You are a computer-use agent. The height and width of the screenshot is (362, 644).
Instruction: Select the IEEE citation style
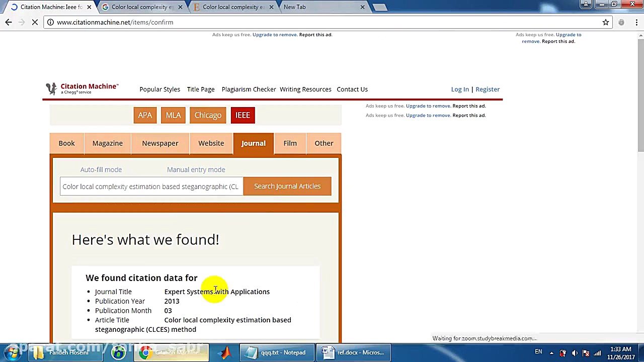[x=243, y=115]
